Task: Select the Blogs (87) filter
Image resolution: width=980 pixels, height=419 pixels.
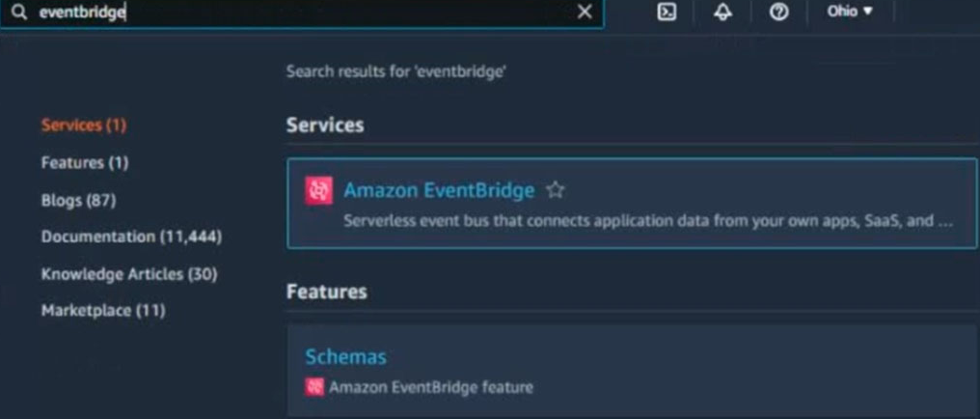Action: 79,200
